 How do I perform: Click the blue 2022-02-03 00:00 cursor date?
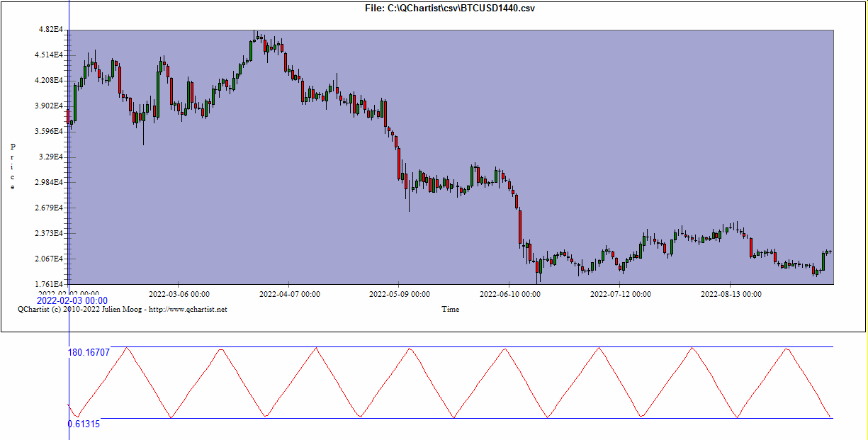click(72, 301)
